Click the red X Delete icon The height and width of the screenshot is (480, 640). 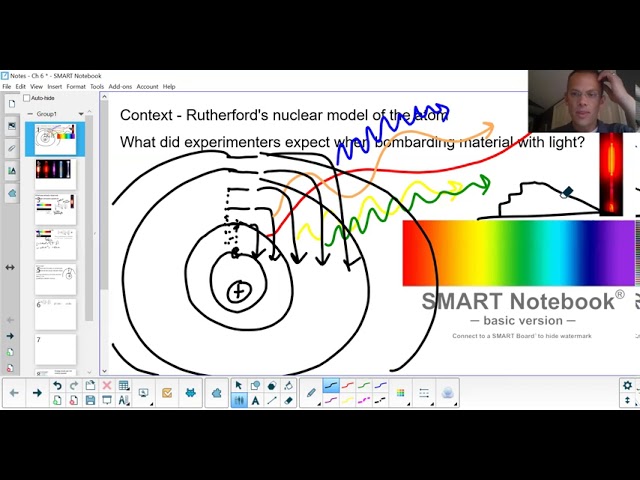(x=107, y=385)
